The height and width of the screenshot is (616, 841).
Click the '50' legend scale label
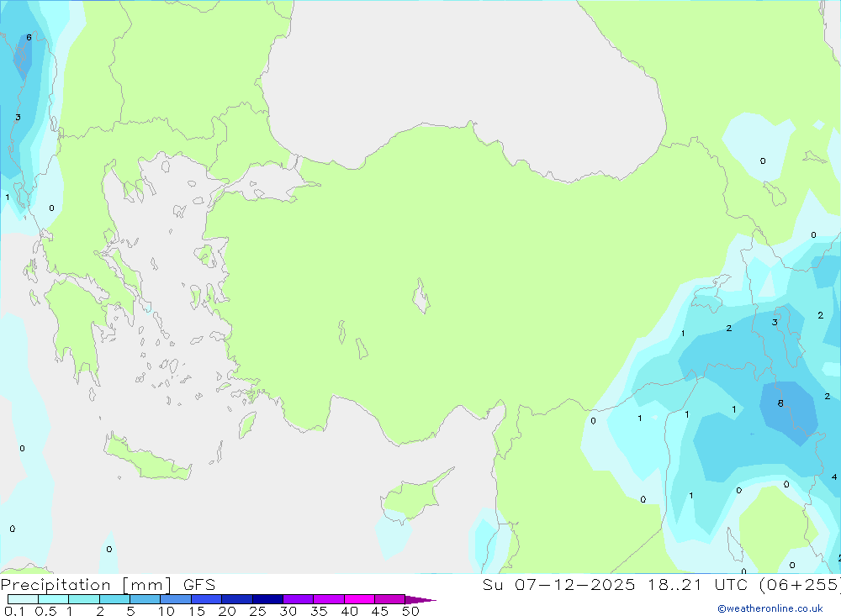tap(410, 611)
